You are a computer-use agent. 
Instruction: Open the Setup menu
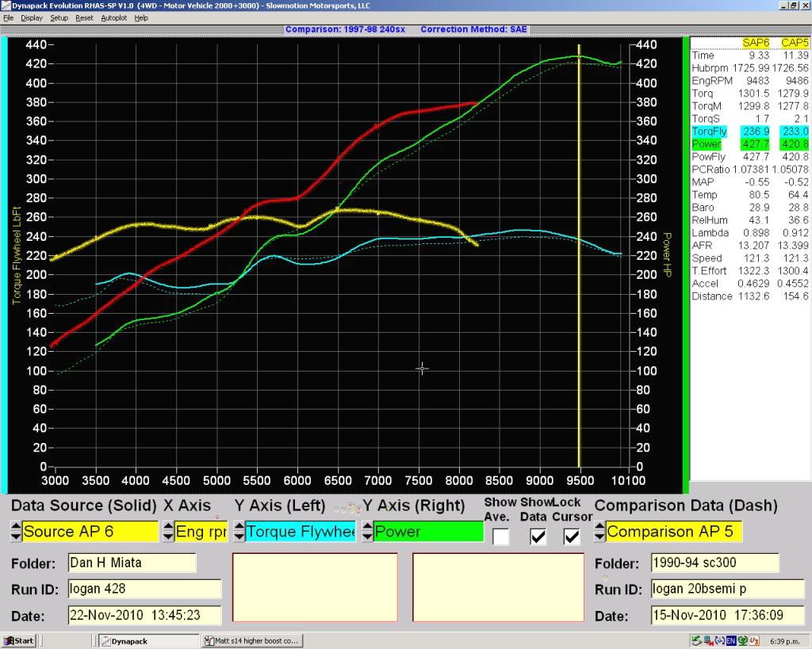point(59,17)
